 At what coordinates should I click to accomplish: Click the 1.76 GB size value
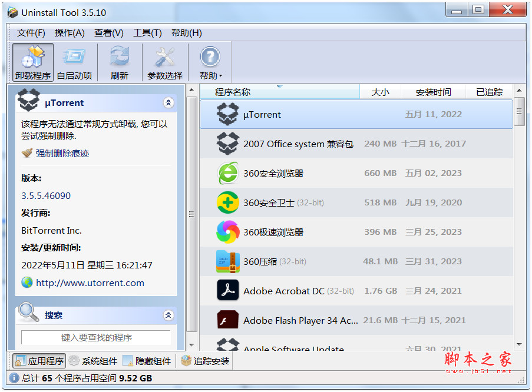pyautogui.click(x=381, y=291)
